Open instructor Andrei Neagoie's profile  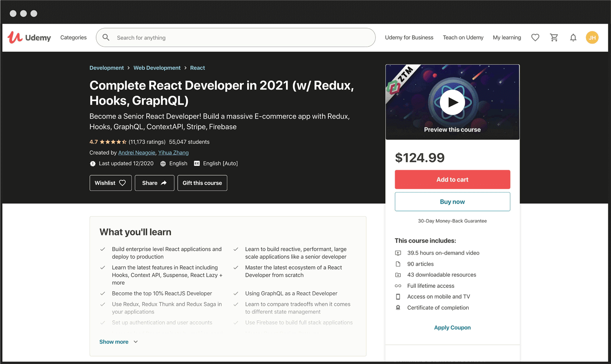coord(136,152)
